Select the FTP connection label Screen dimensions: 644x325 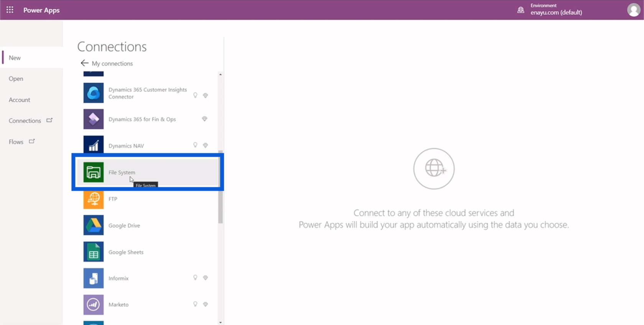[113, 199]
